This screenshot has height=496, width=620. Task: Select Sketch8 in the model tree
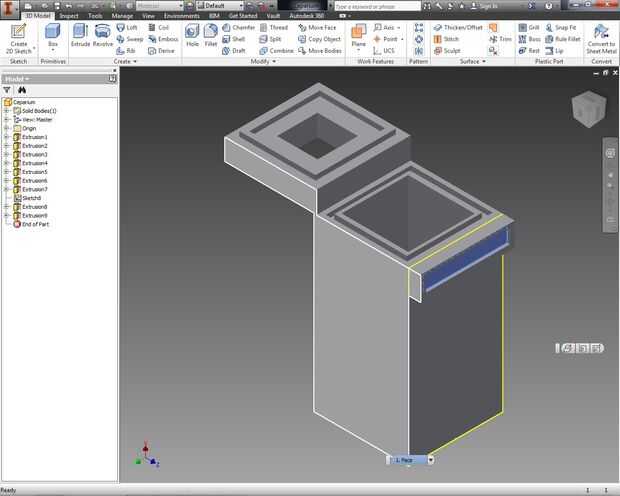click(x=27, y=198)
